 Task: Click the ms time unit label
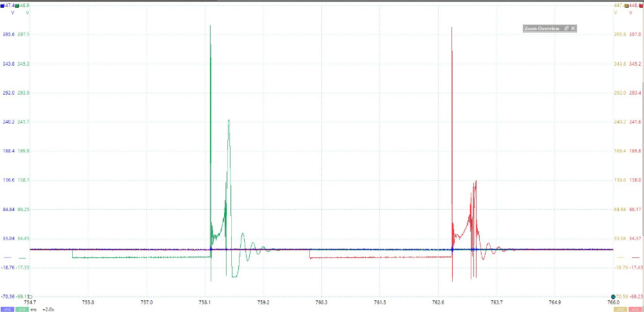[x=33, y=309]
